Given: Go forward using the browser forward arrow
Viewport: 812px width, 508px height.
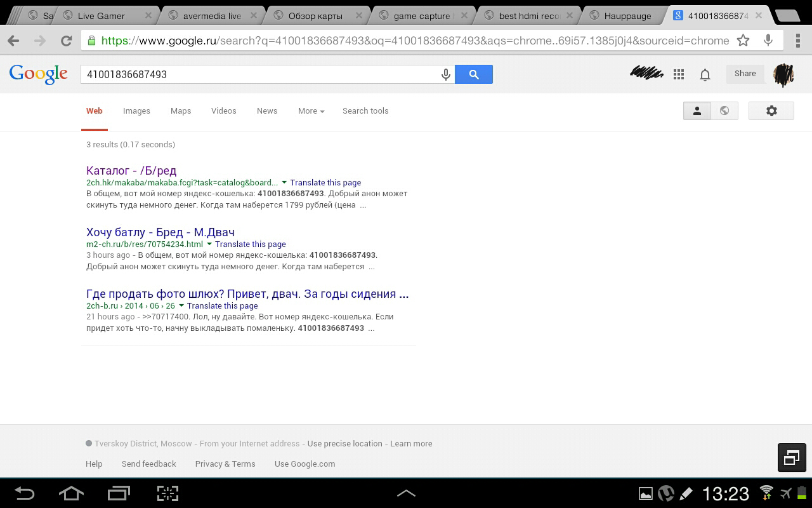Looking at the screenshot, I should (40, 41).
